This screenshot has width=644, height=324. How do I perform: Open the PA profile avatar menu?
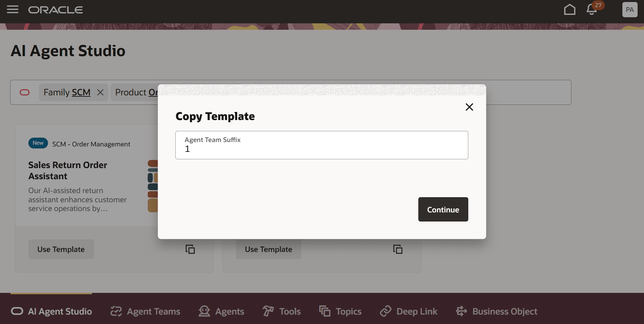tap(629, 9)
